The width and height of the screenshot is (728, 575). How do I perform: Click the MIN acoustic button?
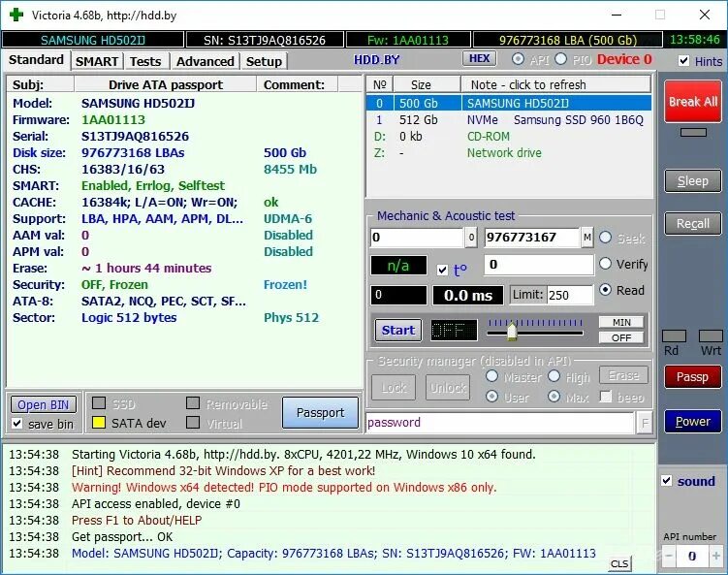(x=621, y=322)
